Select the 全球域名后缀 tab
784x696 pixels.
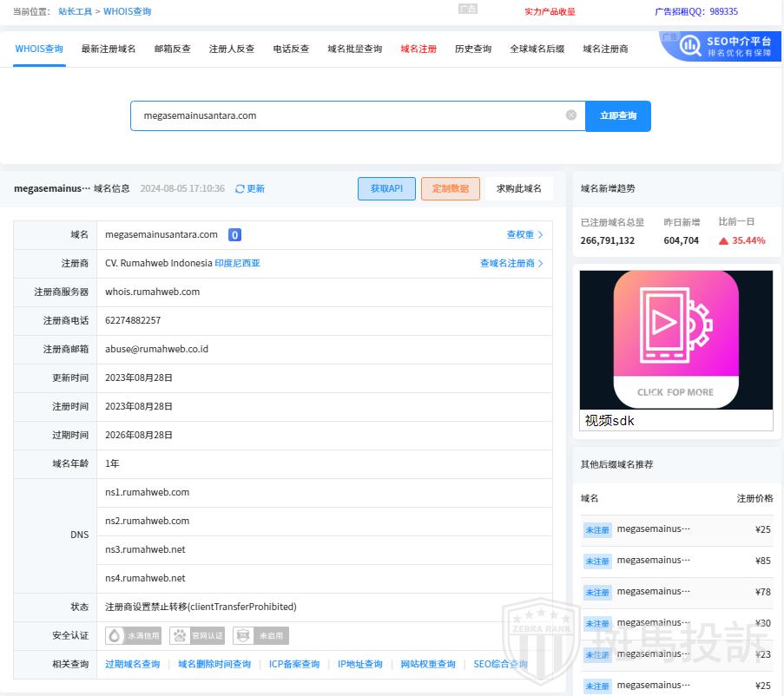(537, 49)
